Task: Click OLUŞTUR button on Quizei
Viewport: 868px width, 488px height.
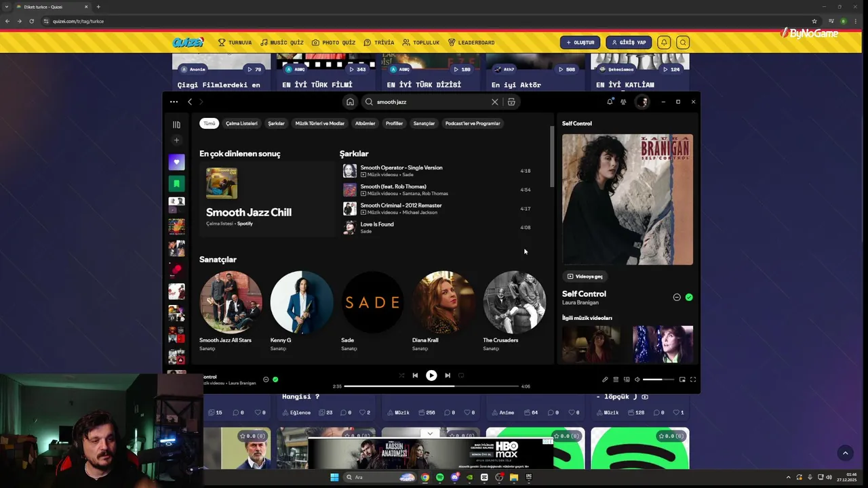Action: (x=580, y=43)
